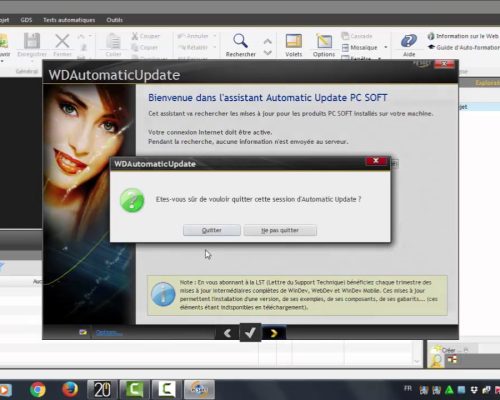Image resolution: width=500 pixels, height=400 pixels.
Task: Click the Enregistrer floppy disk icon
Action: click(x=32, y=42)
